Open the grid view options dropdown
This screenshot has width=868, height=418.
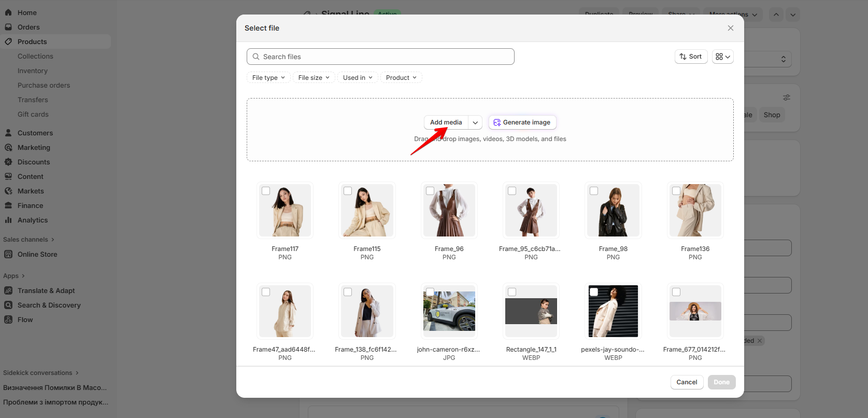coord(722,57)
